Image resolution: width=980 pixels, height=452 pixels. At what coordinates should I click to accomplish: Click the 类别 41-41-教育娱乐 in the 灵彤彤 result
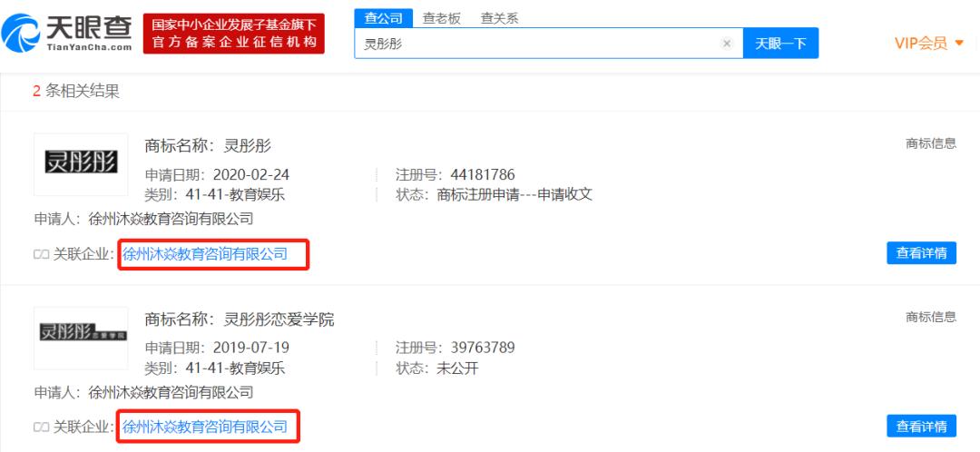coord(215,194)
